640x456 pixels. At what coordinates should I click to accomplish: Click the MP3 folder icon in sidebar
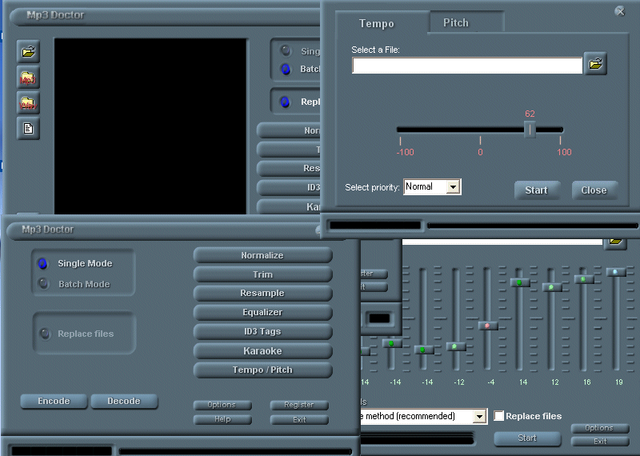tap(28, 77)
